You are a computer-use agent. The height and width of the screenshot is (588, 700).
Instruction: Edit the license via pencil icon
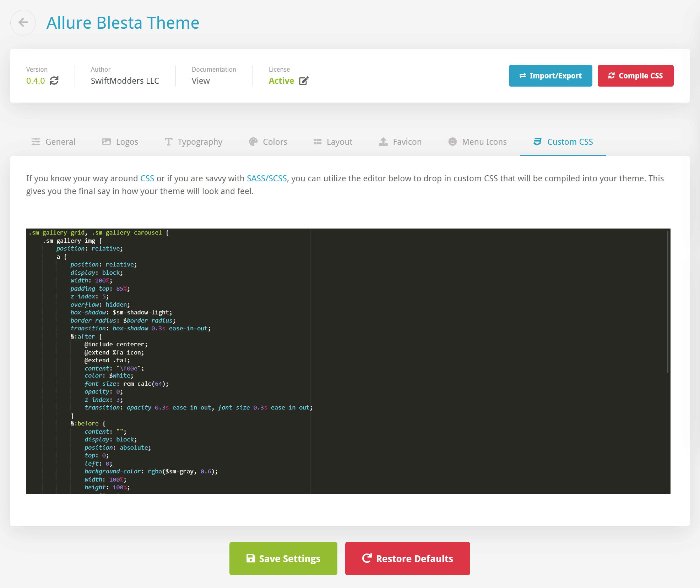coord(304,81)
